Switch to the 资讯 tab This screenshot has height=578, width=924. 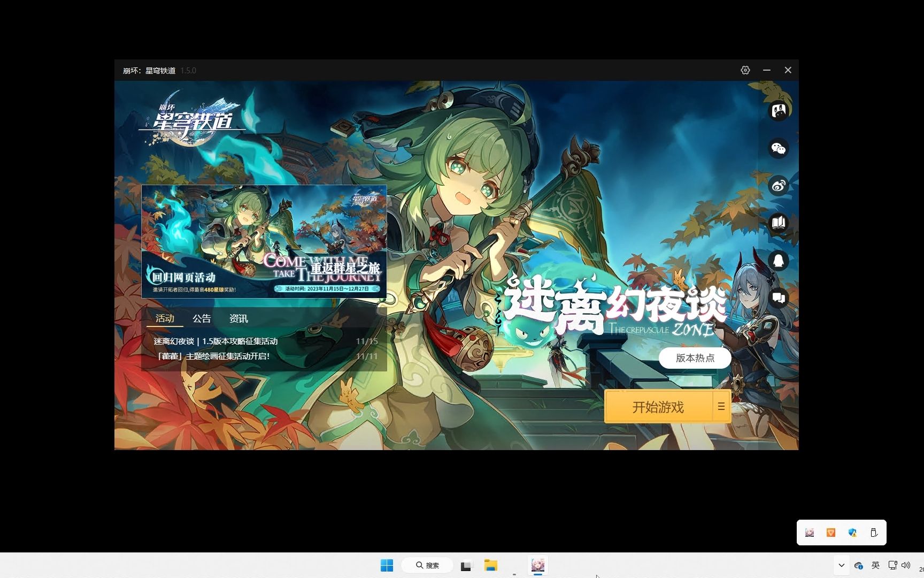pyautogui.click(x=238, y=318)
